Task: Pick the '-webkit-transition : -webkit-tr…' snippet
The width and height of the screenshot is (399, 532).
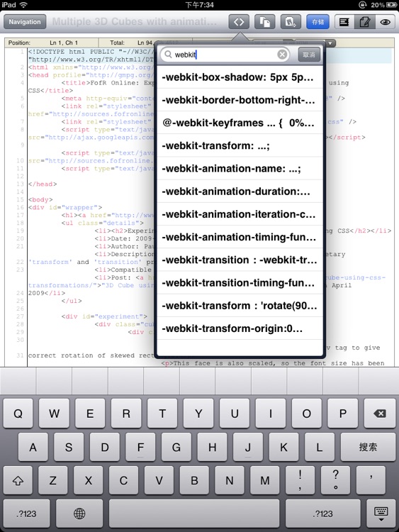Action: (x=240, y=260)
